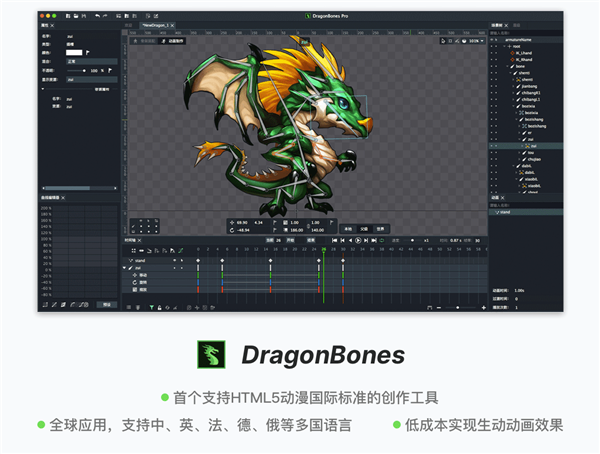Image resolution: width=600 pixels, height=454 pixels.
Task: Go to last frame in timeline
Action: 374,240
